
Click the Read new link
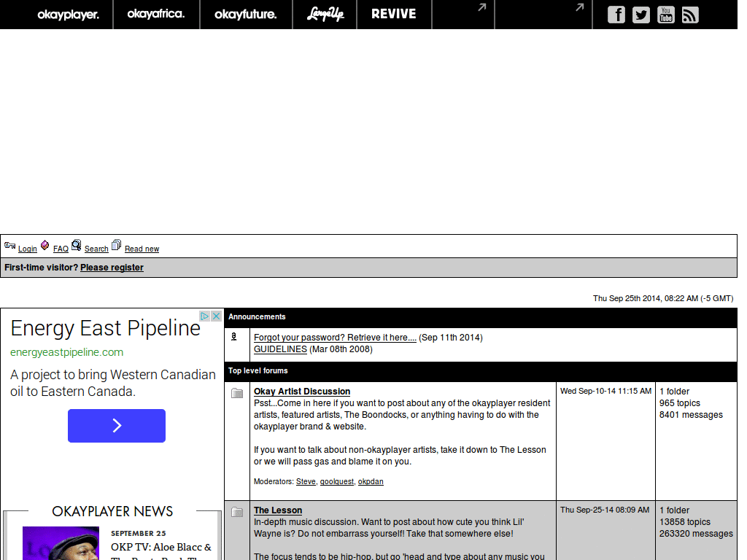click(x=142, y=249)
